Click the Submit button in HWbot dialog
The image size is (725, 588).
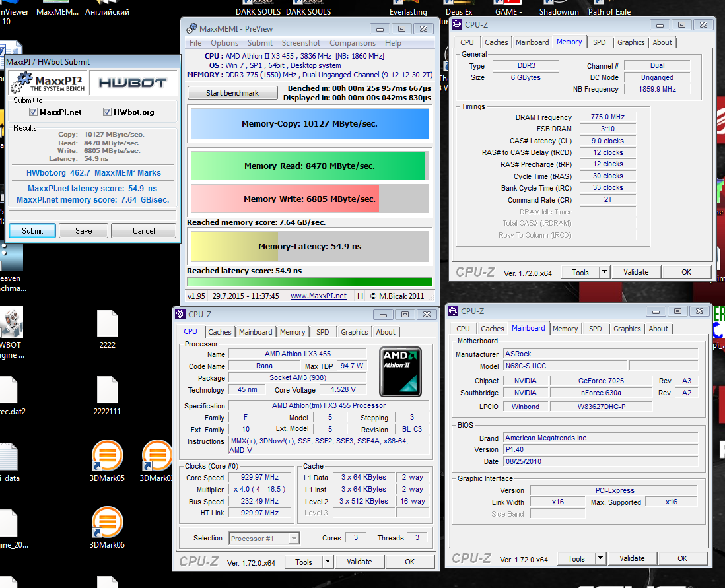click(x=32, y=231)
